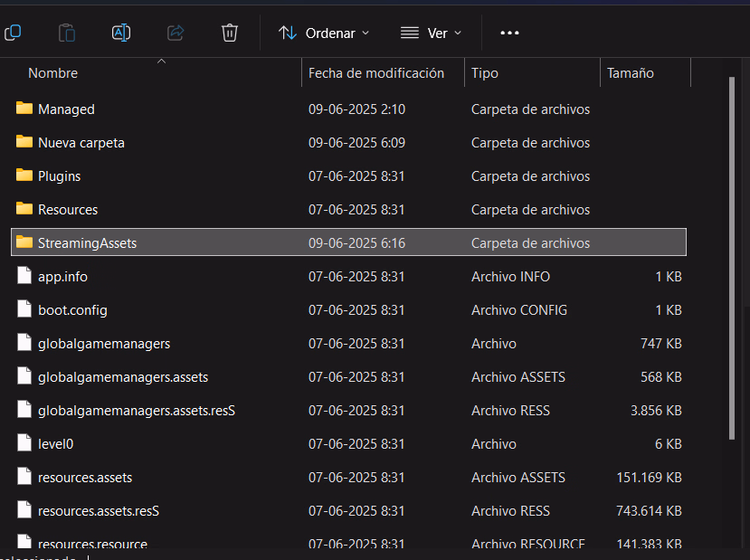The height and width of the screenshot is (560, 750).
Task: Select the Nueva carpeta folder
Action: tap(81, 142)
